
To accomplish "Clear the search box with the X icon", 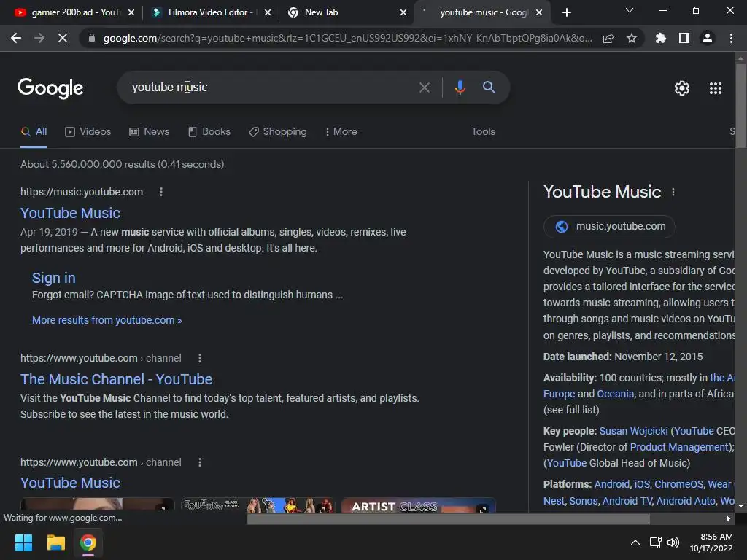I will tap(424, 87).
